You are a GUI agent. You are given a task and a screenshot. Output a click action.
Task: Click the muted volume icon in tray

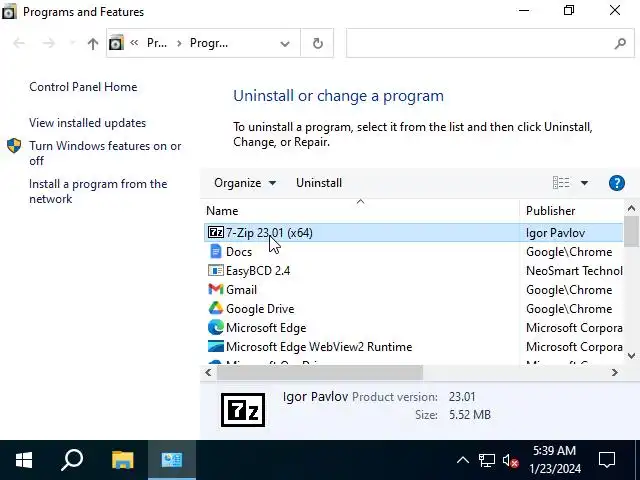point(510,460)
